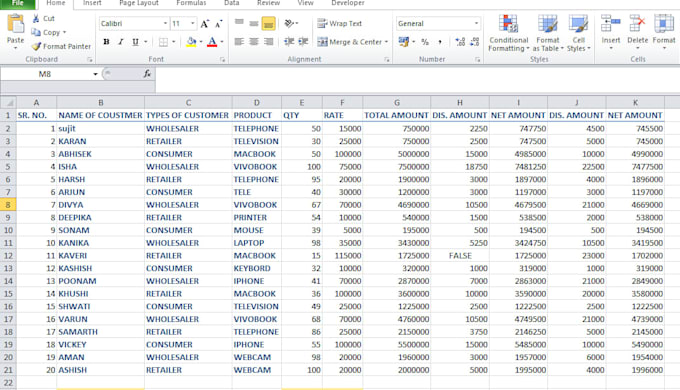The image size is (680, 390).
Task: Click inside the Name Box field
Action: 45,74
